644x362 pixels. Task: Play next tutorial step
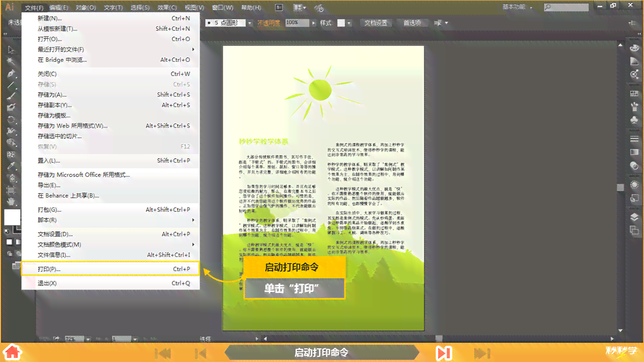(444, 352)
